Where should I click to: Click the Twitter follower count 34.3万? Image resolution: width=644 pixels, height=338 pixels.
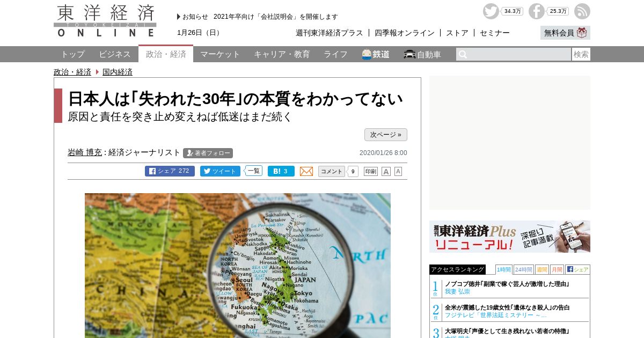pos(512,11)
